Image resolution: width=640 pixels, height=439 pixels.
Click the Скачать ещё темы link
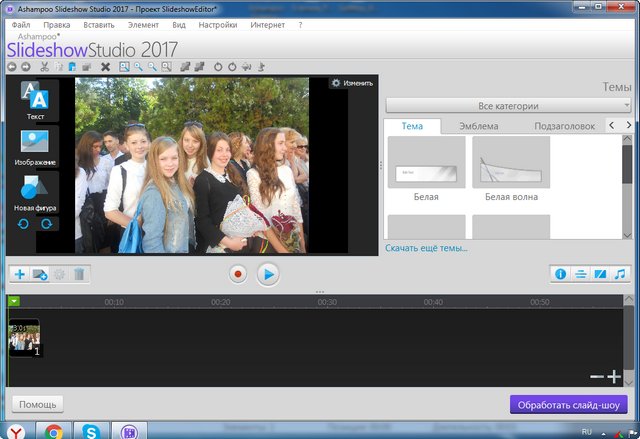point(426,248)
